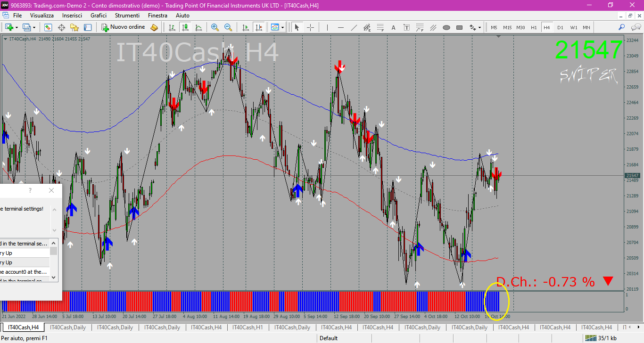Image resolution: width=644 pixels, height=343 pixels.
Task: Open the Finestra menu
Action: point(157,16)
